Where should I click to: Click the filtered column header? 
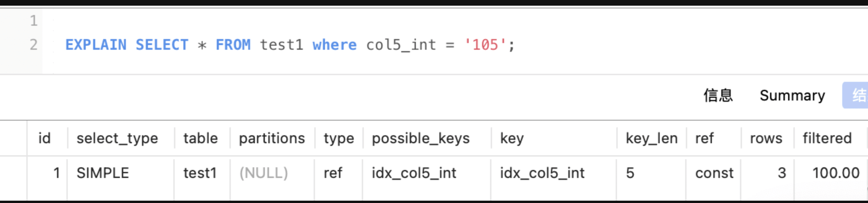(827, 138)
